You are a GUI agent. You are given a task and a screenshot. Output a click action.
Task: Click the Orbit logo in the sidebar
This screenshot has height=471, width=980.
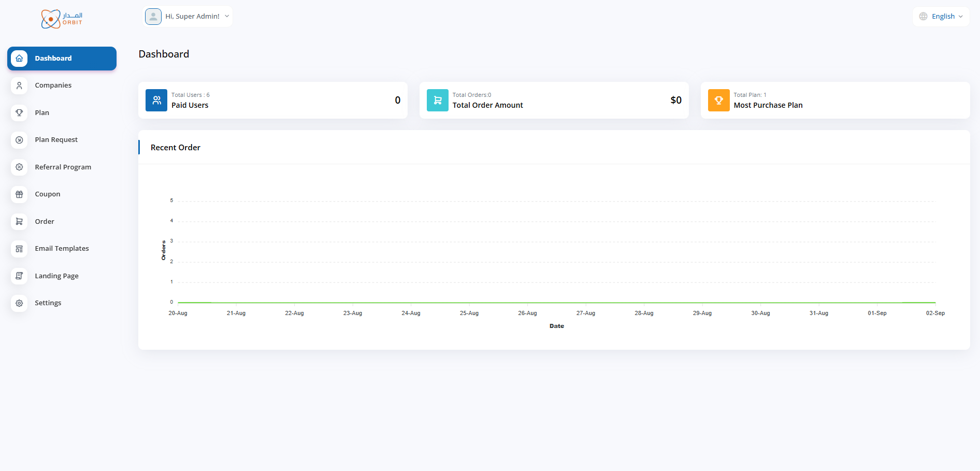point(62,19)
